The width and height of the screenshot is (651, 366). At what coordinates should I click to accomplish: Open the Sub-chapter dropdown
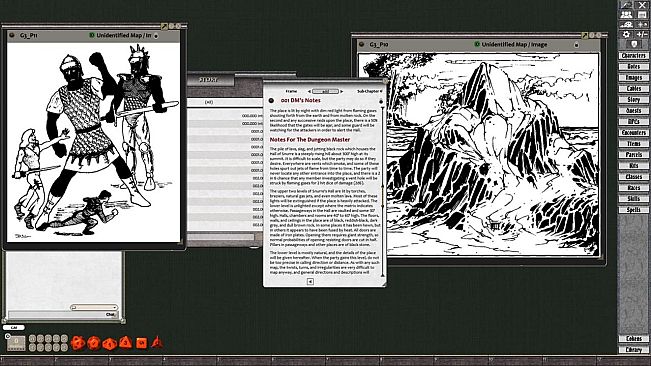[370, 91]
